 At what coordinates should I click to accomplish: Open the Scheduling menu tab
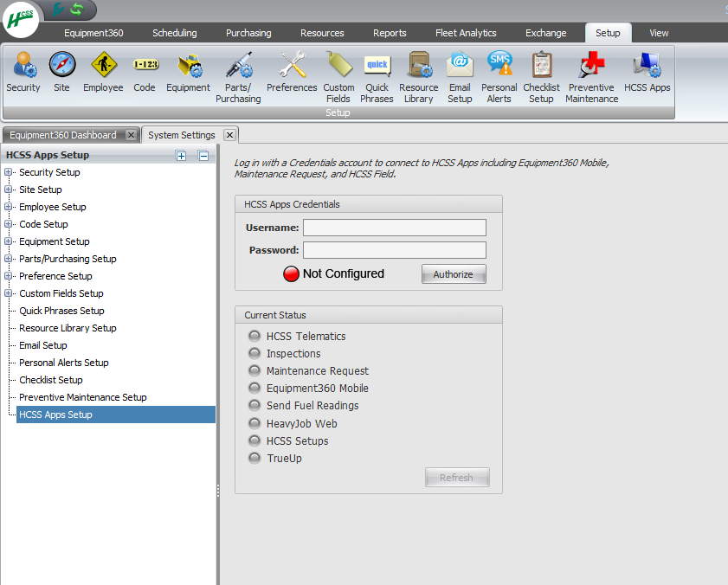[175, 33]
